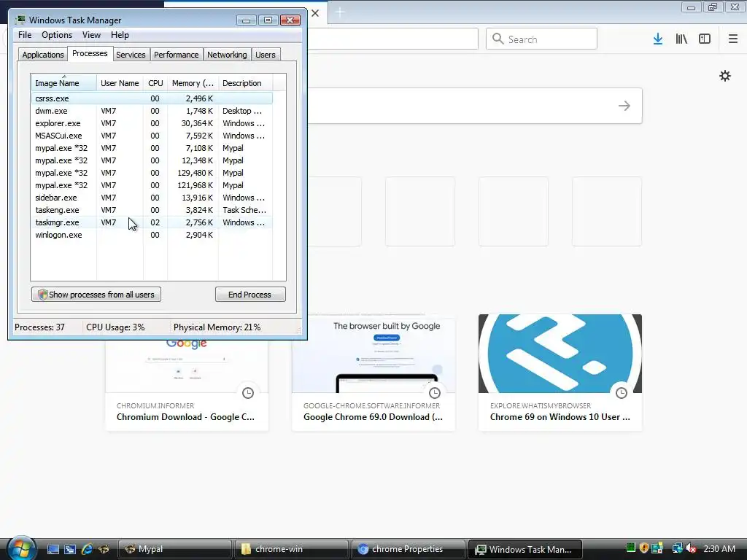Switch to the Performance tab
The width and height of the screenshot is (747, 560).
176,55
